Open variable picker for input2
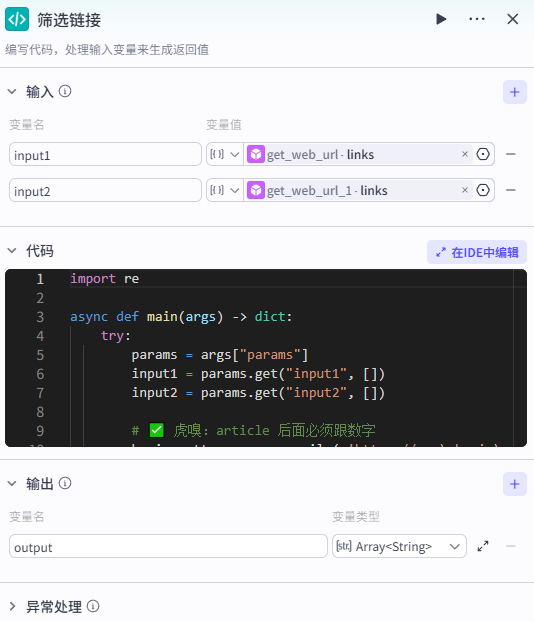 click(483, 190)
